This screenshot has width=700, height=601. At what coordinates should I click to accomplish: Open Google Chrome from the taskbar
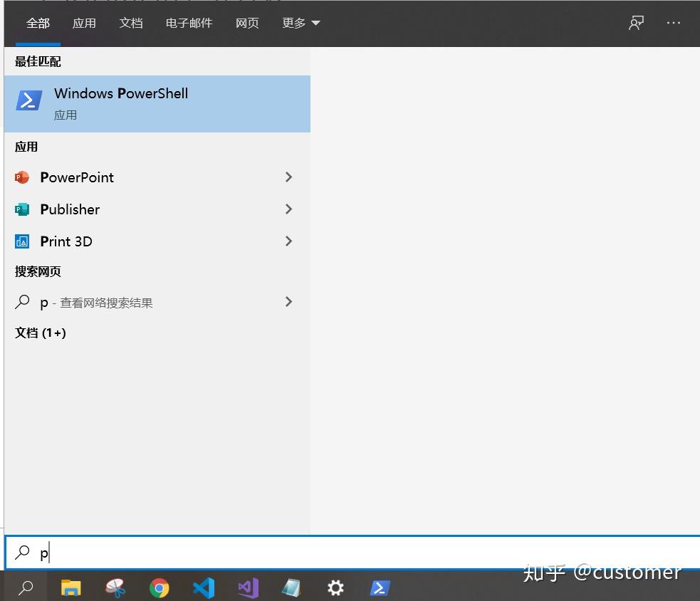pos(159,587)
